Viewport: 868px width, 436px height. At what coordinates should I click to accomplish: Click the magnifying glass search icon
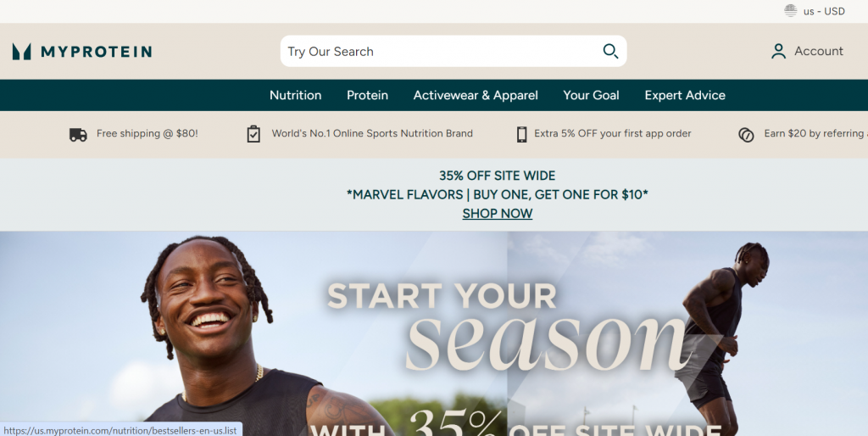tap(610, 51)
